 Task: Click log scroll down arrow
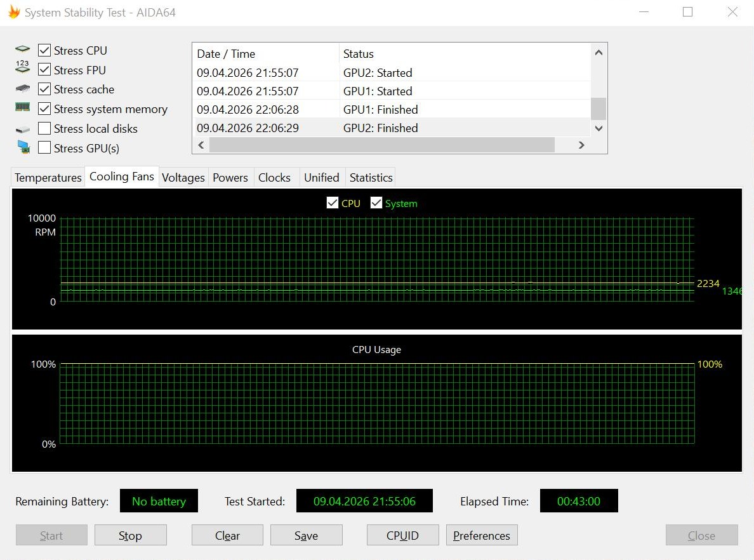coord(599,128)
